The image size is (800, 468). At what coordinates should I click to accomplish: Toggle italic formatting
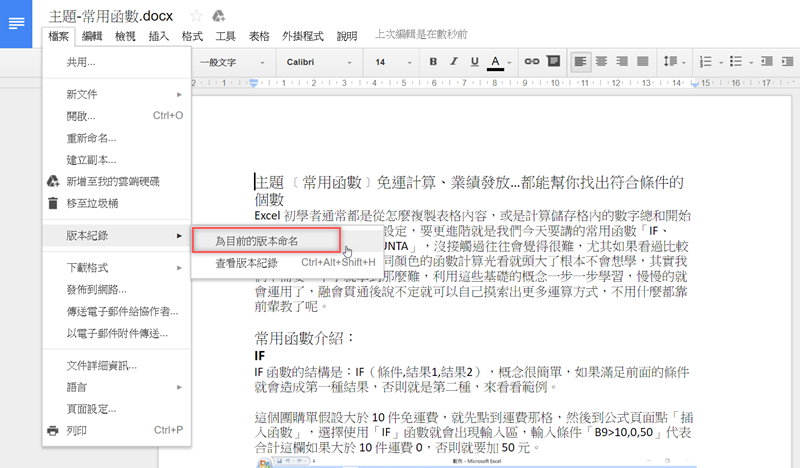(x=454, y=62)
